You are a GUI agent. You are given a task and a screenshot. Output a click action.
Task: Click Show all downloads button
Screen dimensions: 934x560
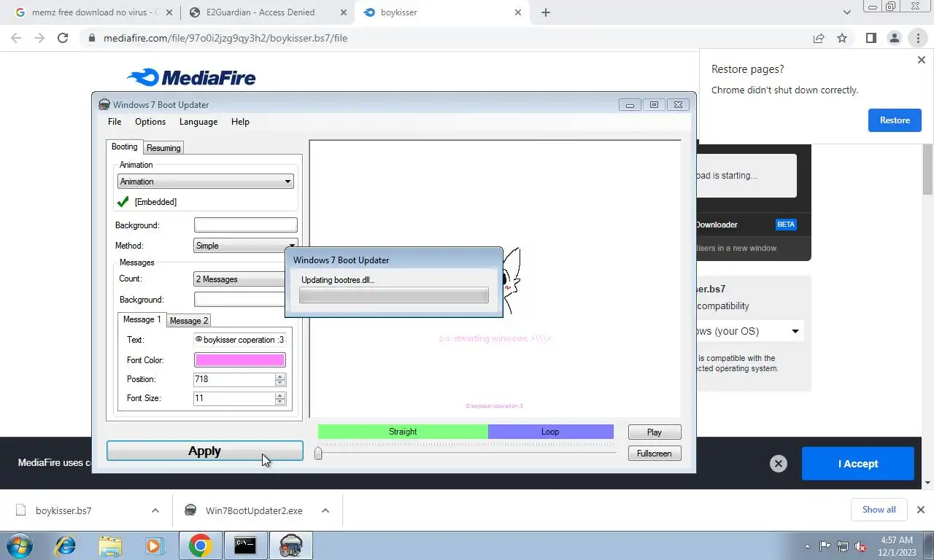[879, 510]
